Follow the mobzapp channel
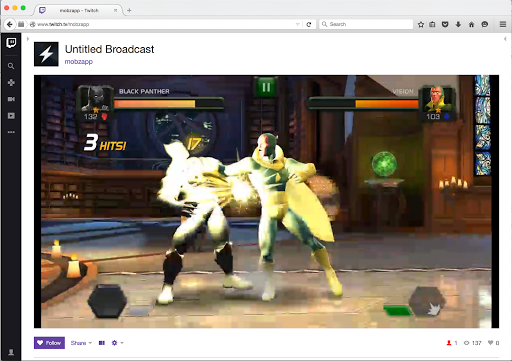 click(49, 343)
